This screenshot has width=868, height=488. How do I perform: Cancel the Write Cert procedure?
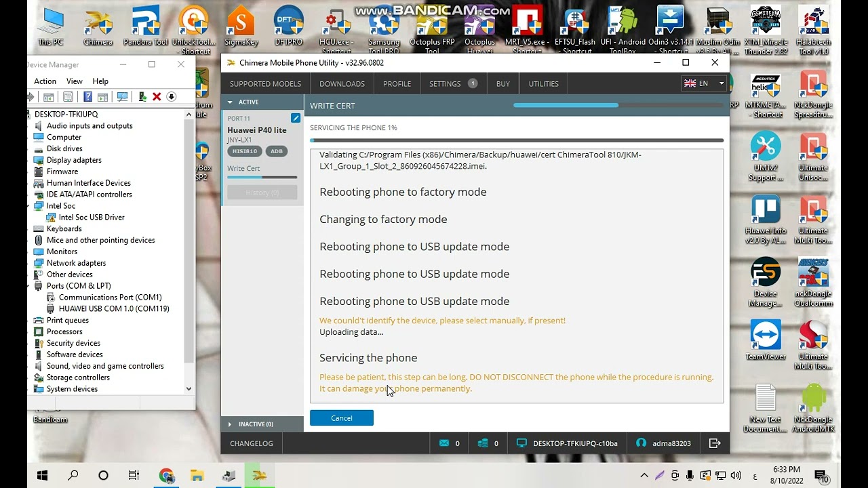pyautogui.click(x=342, y=418)
